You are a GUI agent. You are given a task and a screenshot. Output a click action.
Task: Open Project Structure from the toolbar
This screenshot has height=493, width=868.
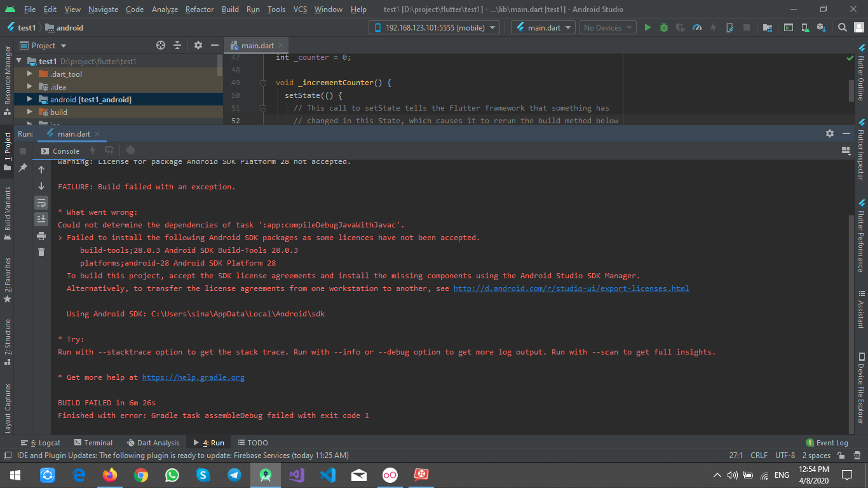pos(768,27)
